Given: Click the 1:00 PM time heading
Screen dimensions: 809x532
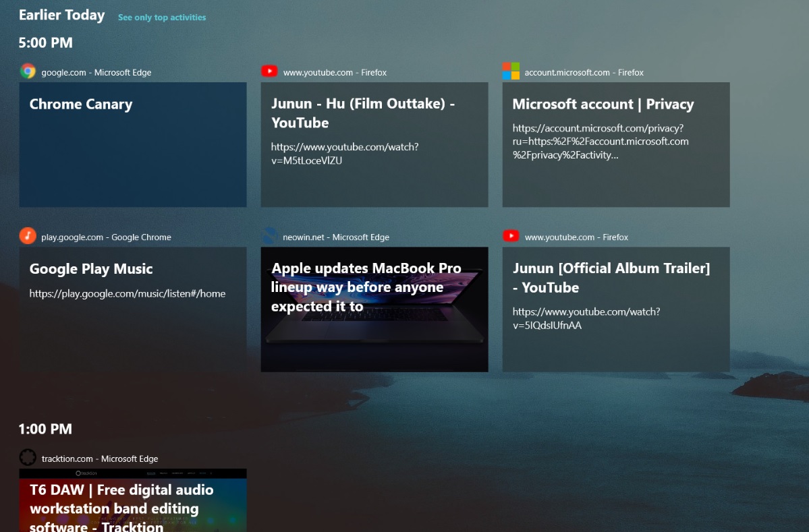Looking at the screenshot, I should pos(45,429).
